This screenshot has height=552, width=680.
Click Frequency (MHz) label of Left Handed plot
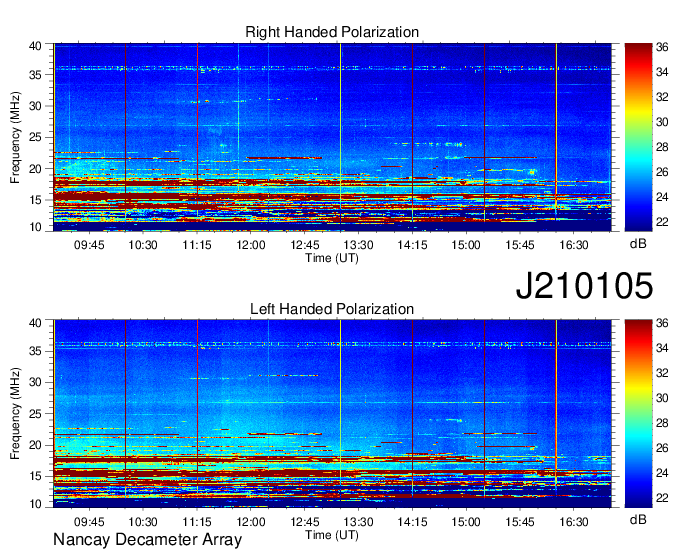pyautogui.click(x=15, y=414)
